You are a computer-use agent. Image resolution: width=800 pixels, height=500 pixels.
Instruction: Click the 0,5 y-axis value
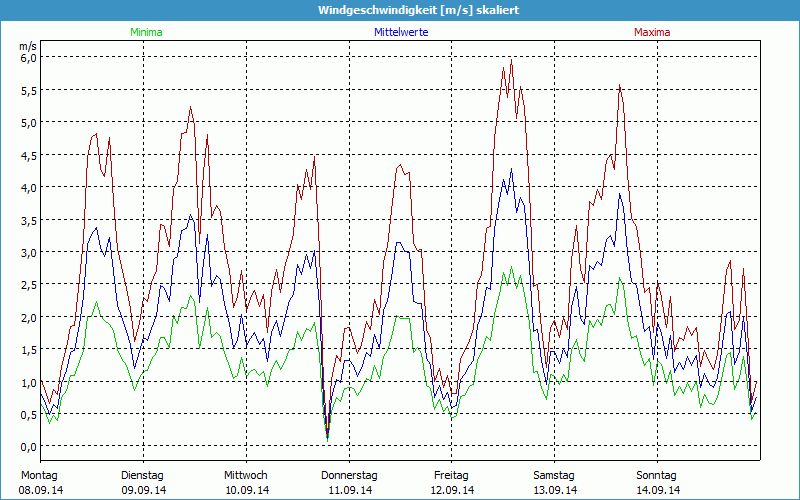pyautogui.click(x=29, y=414)
